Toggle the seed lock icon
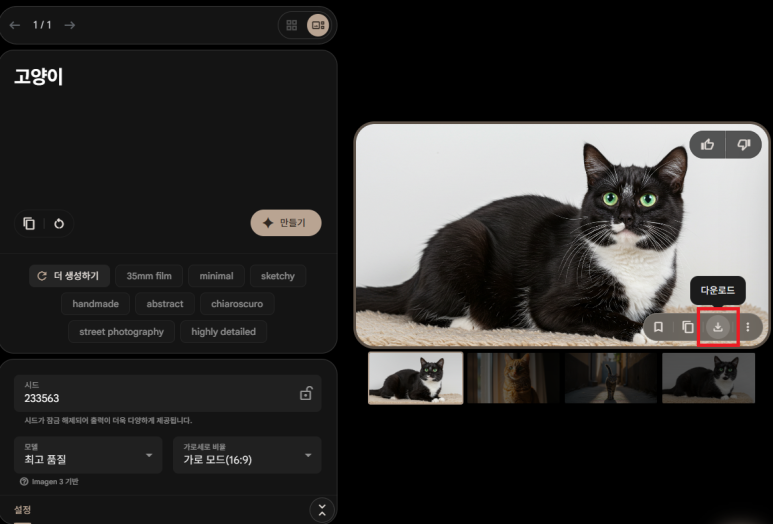 pos(306,394)
